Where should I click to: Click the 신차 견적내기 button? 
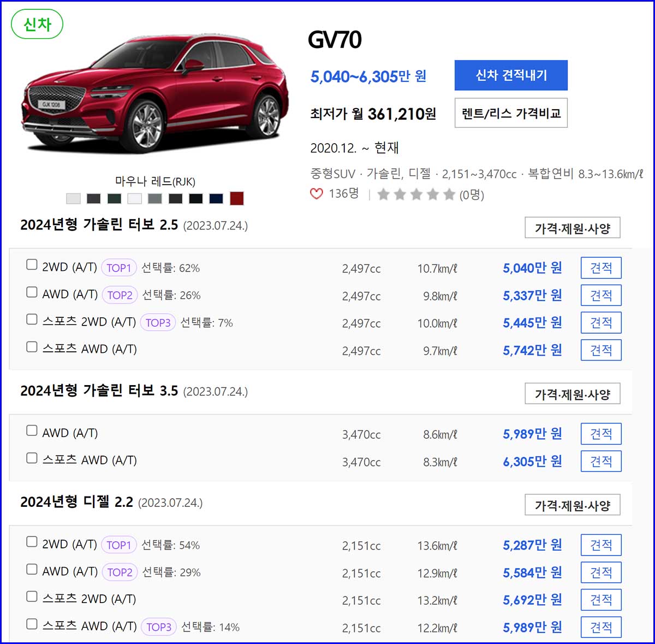tap(511, 75)
